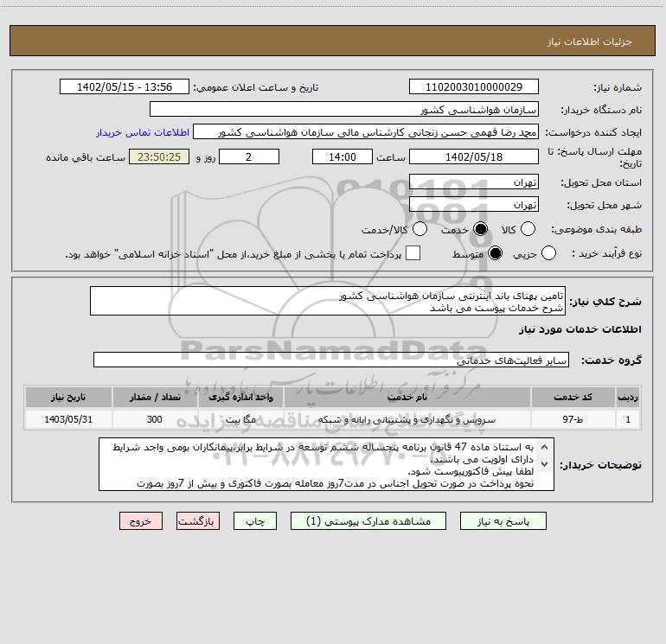Select the خدمت radio button
The image size is (666, 644).
480,229
